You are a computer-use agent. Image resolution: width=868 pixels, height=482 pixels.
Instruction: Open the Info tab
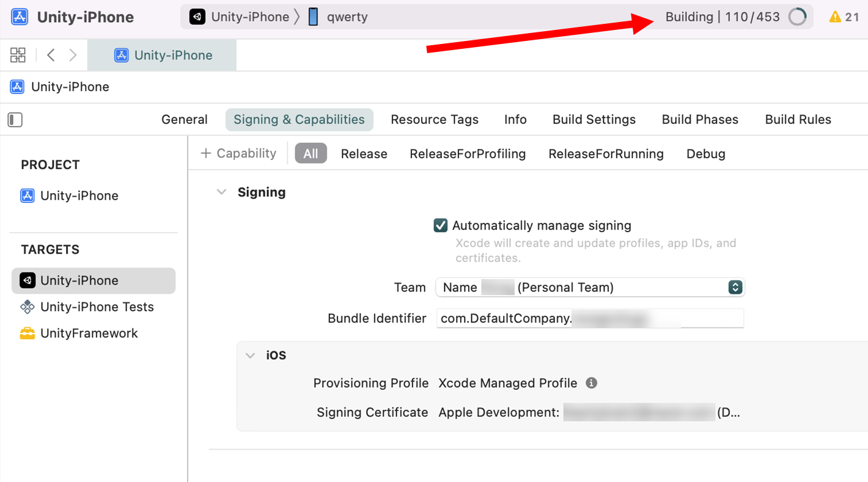515,120
